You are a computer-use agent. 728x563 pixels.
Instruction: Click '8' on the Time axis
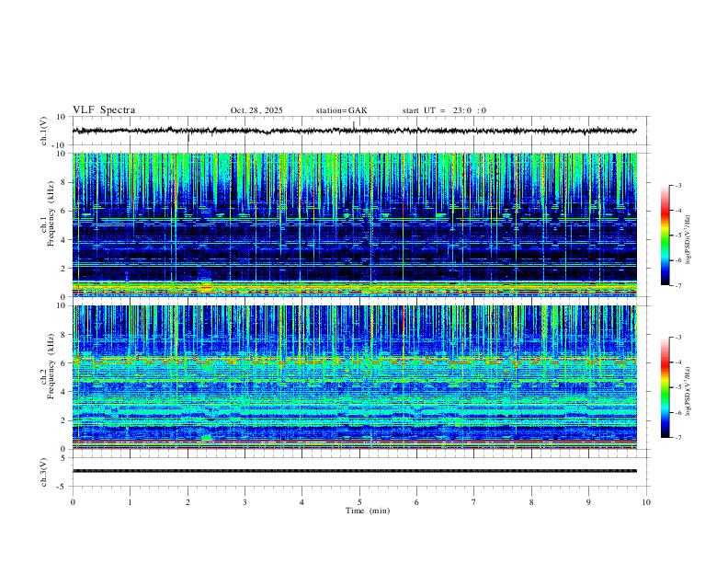[531, 502]
